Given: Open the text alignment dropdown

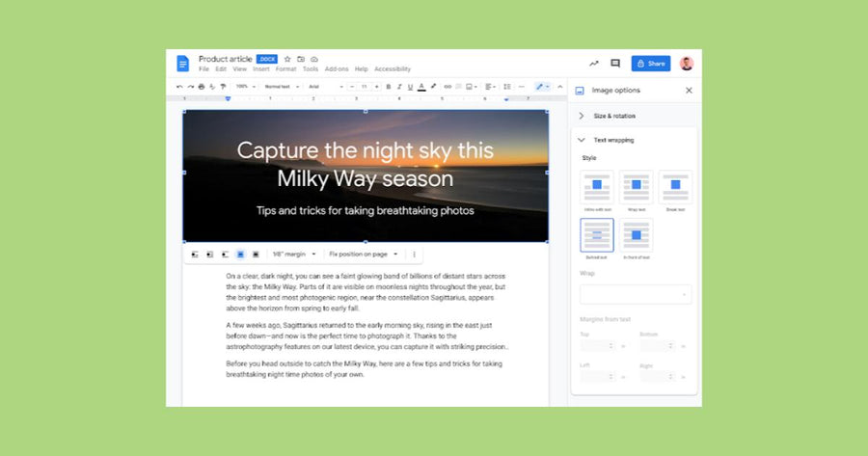Looking at the screenshot, I should pos(490,87).
